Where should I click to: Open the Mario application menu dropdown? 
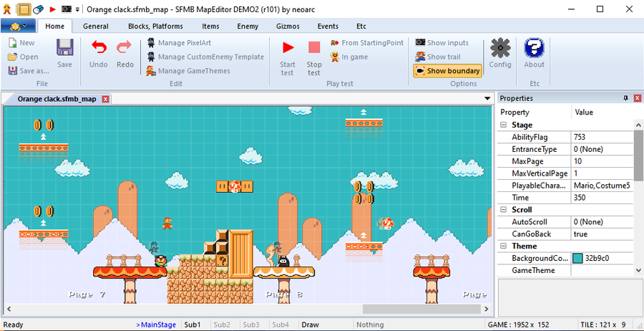point(19,26)
